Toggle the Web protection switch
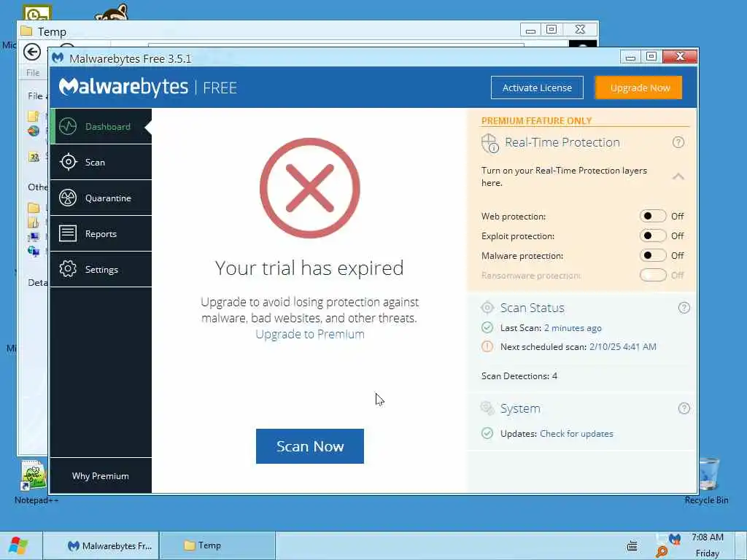The width and height of the screenshot is (747, 560). [653, 216]
